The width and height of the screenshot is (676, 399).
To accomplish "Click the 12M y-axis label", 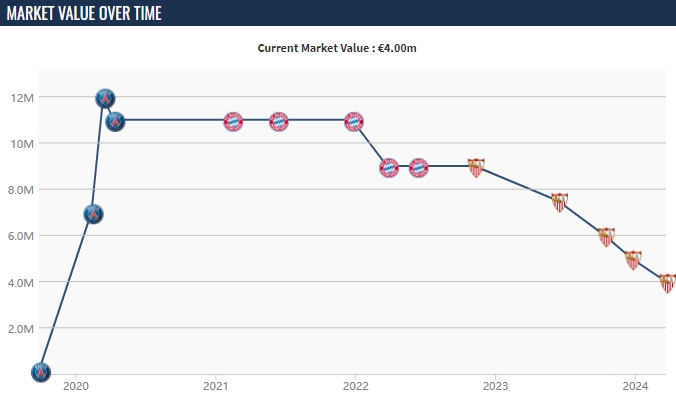I will tap(22, 98).
